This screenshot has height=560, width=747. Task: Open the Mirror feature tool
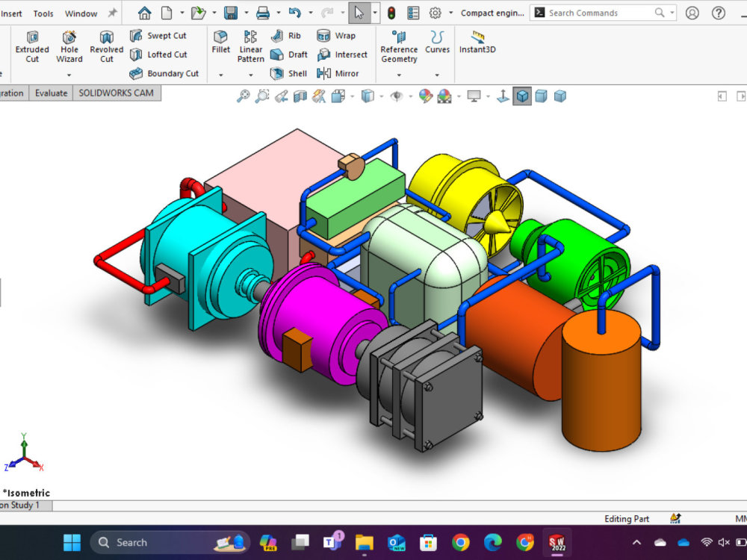coord(342,73)
